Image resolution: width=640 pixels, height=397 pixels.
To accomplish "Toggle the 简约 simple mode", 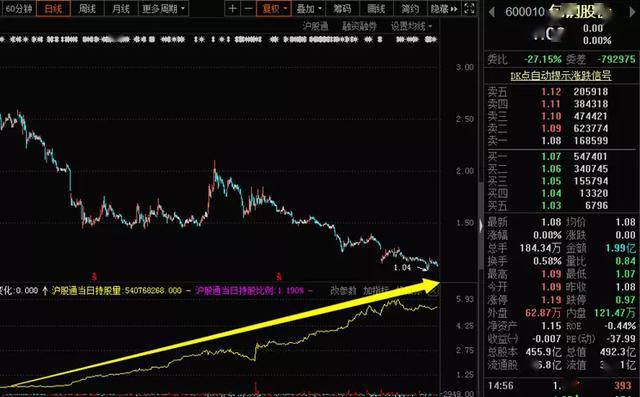I will pyautogui.click(x=410, y=9).
